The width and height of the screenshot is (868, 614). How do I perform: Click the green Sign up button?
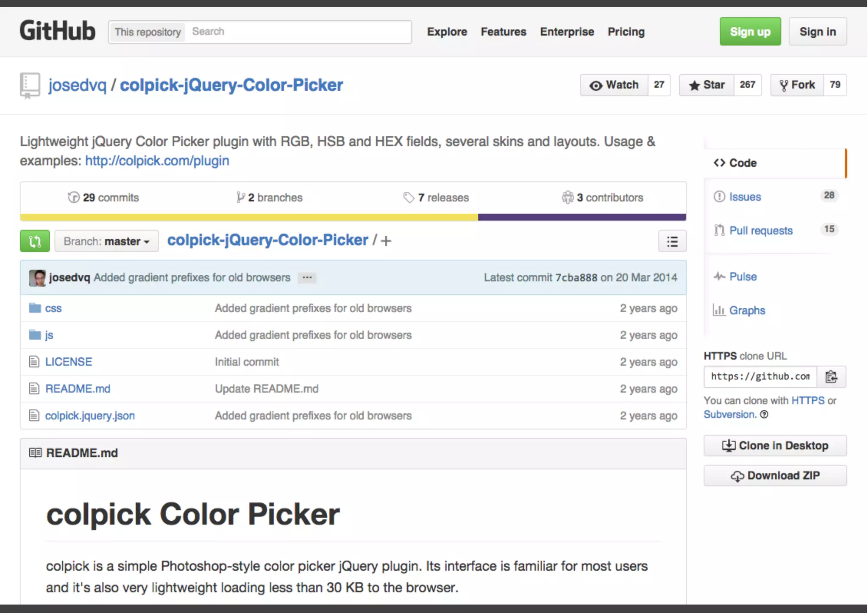click(x=750, y=31)
